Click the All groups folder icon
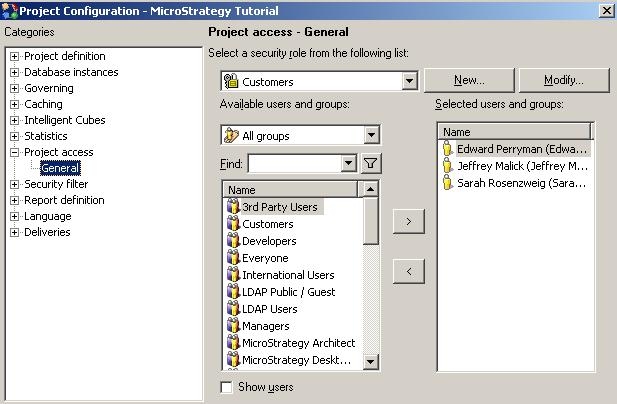Viewport: 617px width, 404px height. click(231, 136)
